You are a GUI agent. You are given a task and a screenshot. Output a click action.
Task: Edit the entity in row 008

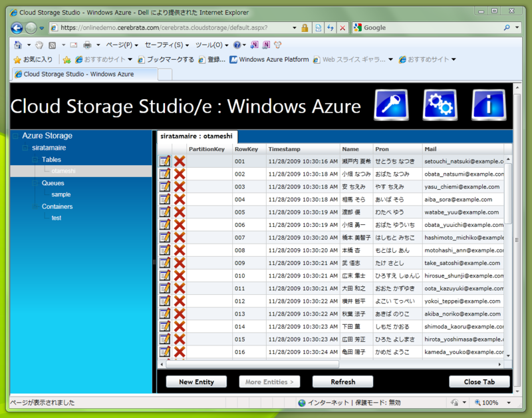pos(165,250)
